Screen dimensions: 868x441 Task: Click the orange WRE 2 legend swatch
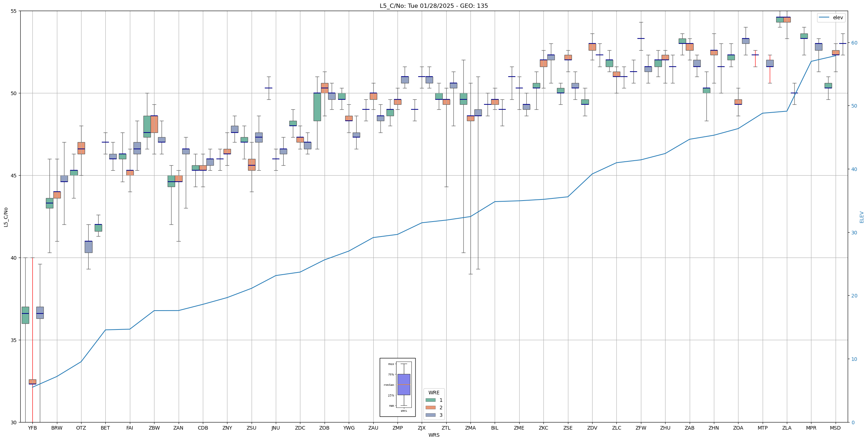coord(430,408)
